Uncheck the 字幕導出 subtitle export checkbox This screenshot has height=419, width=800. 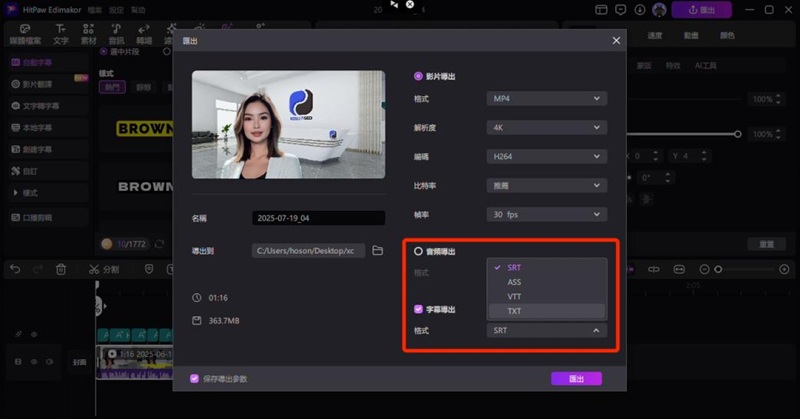(418, 310)
